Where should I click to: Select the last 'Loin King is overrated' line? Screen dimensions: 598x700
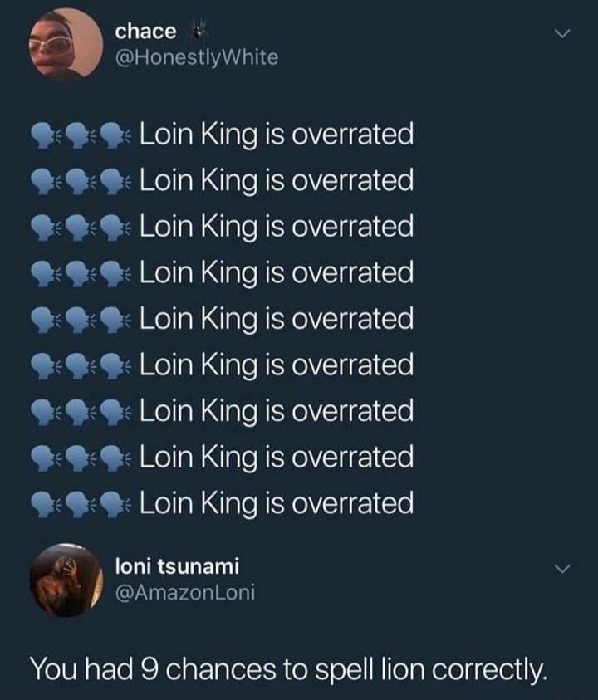278,501
